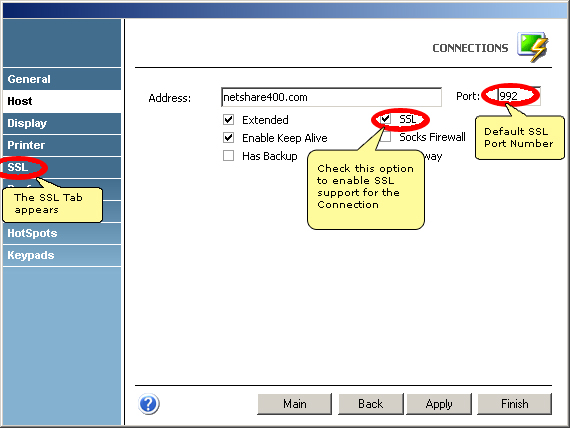Viewport: 570px width, 428px height.
Task: Select the Host tab
Action: [62, 101]
